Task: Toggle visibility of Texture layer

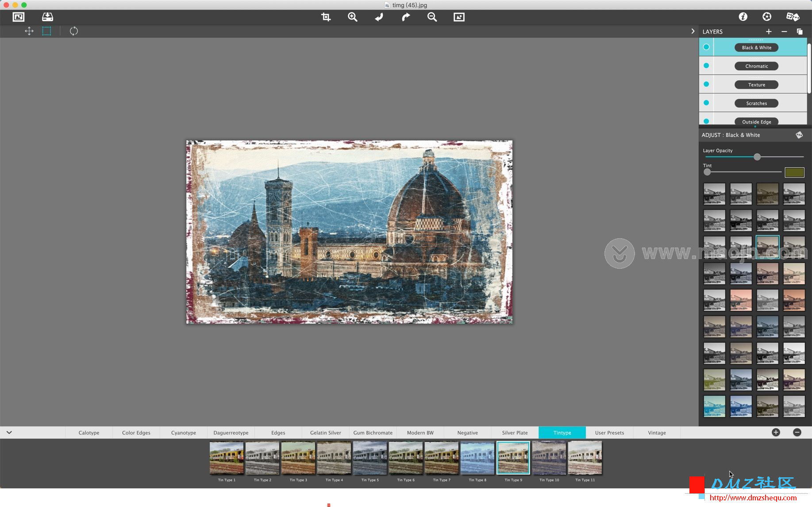Action: (x=706, y=84)
